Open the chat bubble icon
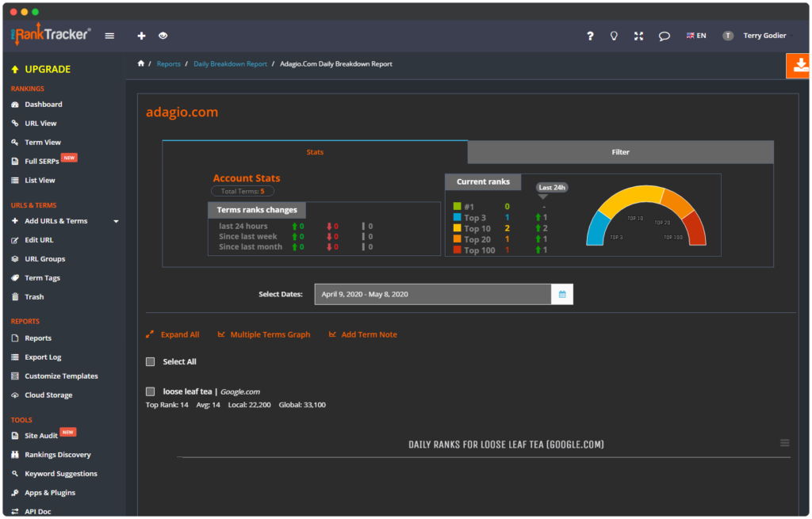Image resolution: width=812 pixels, height=519 pixels. coord(664,36)
